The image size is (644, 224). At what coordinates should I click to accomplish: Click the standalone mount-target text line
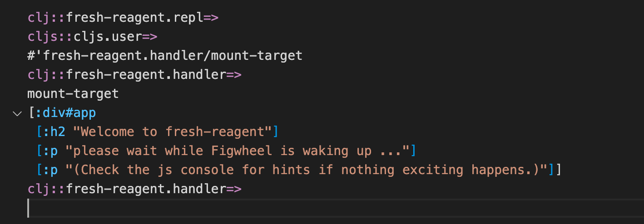point(73,94)
